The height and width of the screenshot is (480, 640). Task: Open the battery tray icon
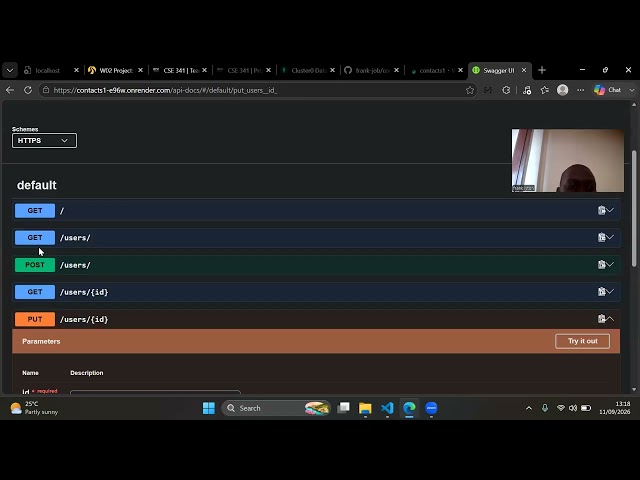point(586,408)
